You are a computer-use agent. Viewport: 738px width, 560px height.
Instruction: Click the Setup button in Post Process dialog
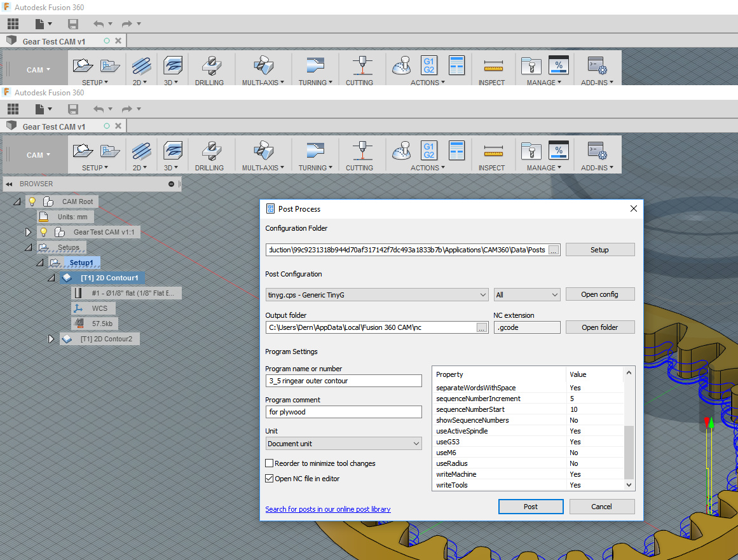(599, 250)
